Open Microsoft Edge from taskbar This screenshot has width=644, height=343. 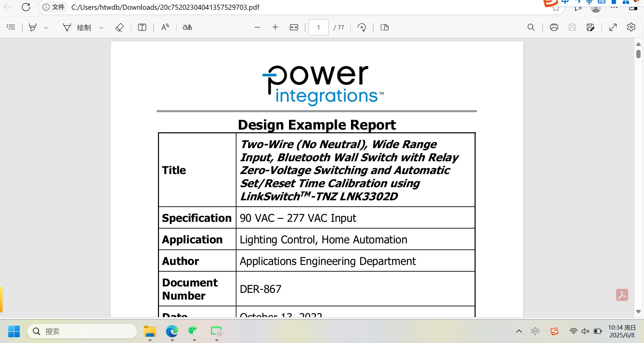pos(172,332)
